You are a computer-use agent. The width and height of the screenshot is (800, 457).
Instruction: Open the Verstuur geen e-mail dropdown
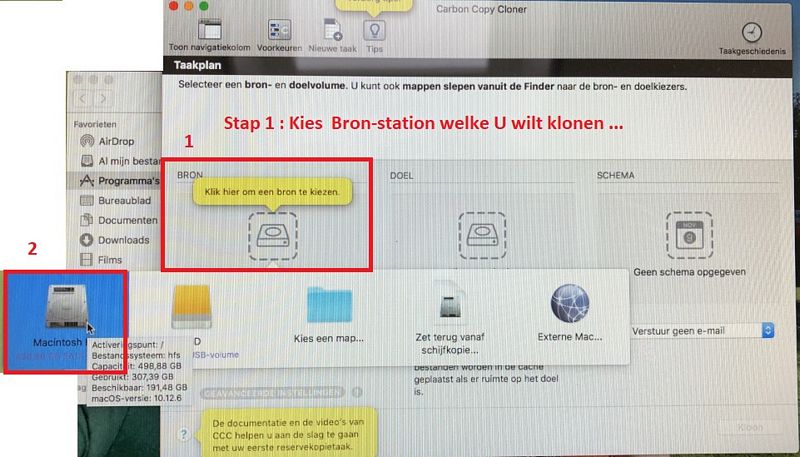click(x=702, y=331)
